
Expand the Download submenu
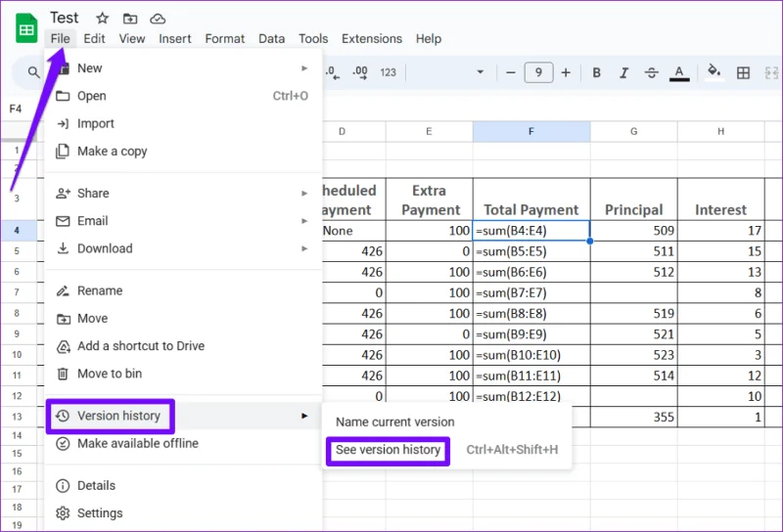(183, 248)
